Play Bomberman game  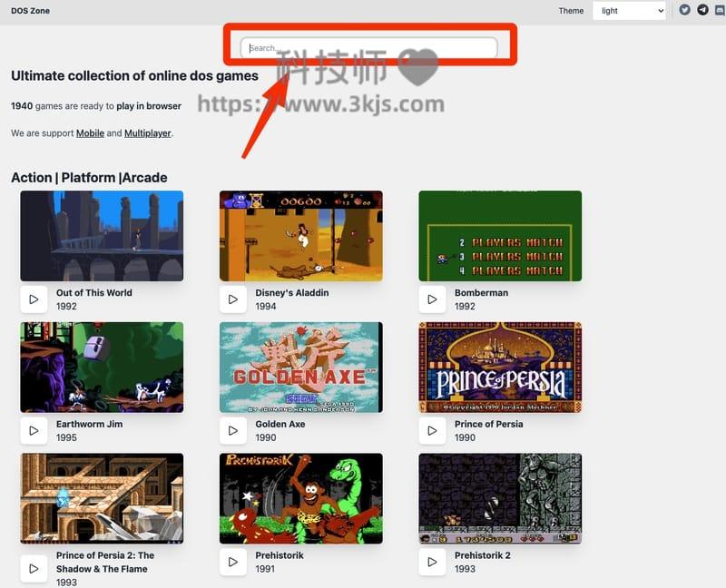tap(432, 299)
